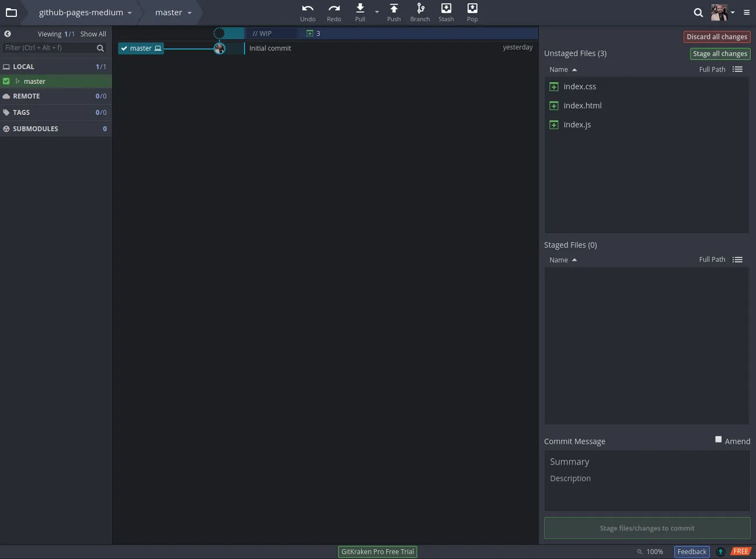Click the filter search magnifier icon
Viewport: 756px width, 559px height.
pyautogui.click(x=100, y=48)
